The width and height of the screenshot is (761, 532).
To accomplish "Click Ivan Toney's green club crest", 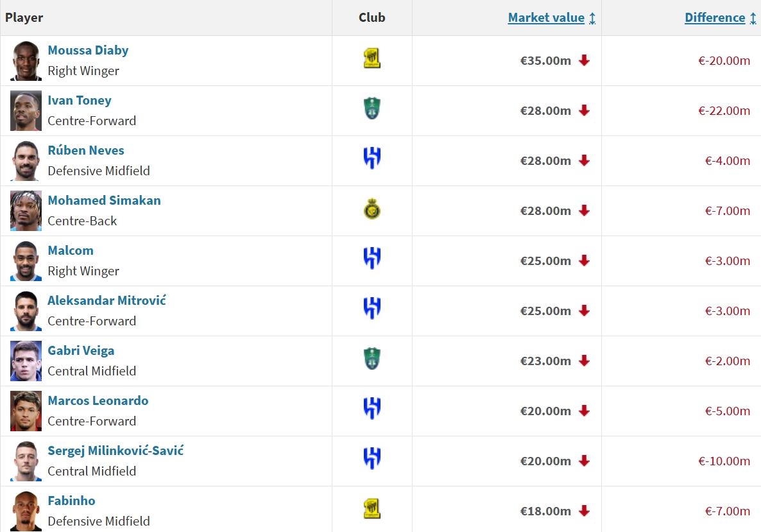I will (372, 110).
